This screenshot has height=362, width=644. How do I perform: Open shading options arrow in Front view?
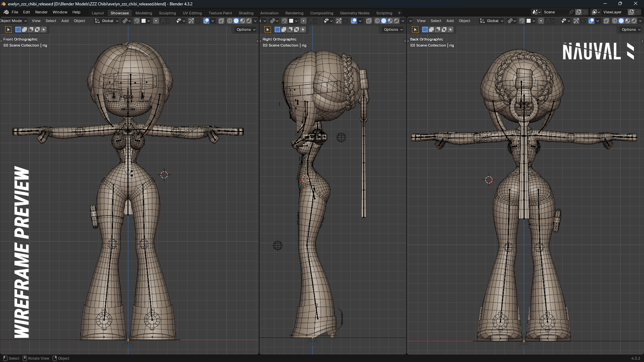tap(256, 21)
